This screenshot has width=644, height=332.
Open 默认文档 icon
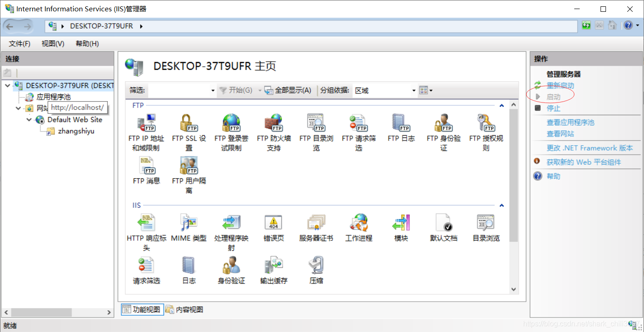[443, 222]
